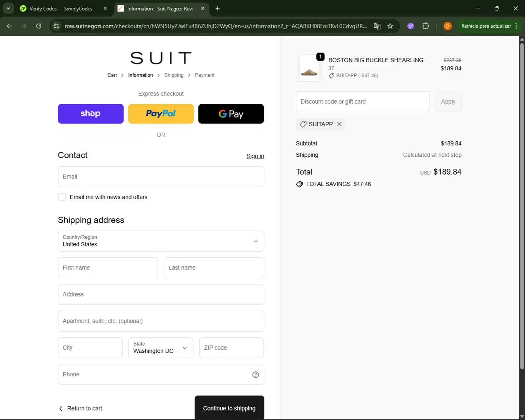525x420 pixels.
Task: Click the scrollbar down arrow
Action: [522, 416]
